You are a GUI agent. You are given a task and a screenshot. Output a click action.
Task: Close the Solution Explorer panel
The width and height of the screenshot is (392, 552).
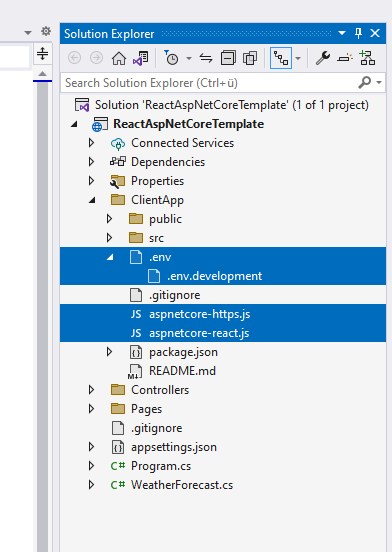click(x=375, y=33)
